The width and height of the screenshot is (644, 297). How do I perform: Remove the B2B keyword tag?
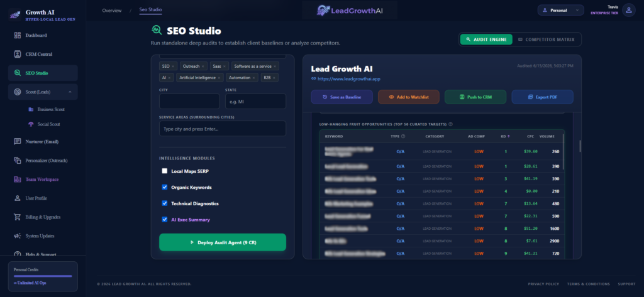pyautogui.click(x=274, y=77)
